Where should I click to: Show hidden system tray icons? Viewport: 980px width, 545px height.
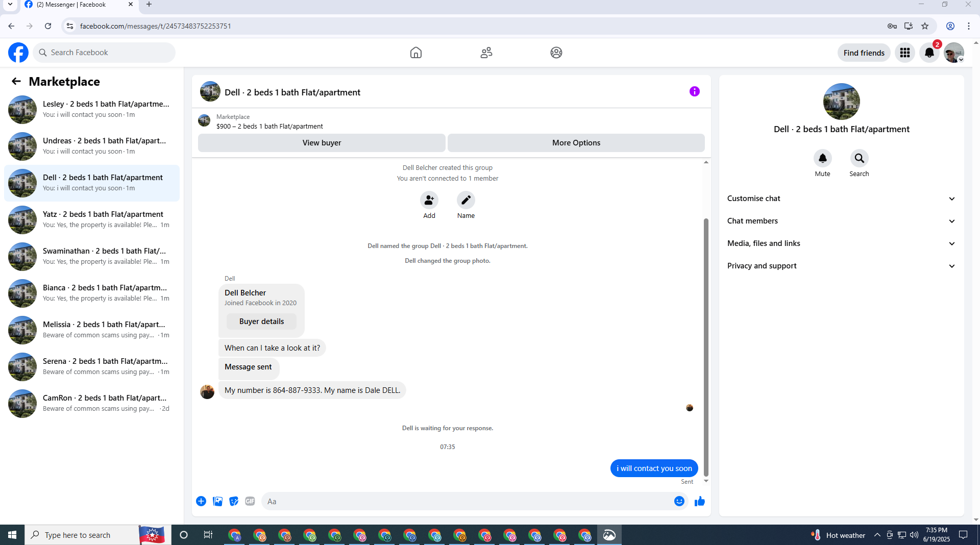[x=877, y=535]
